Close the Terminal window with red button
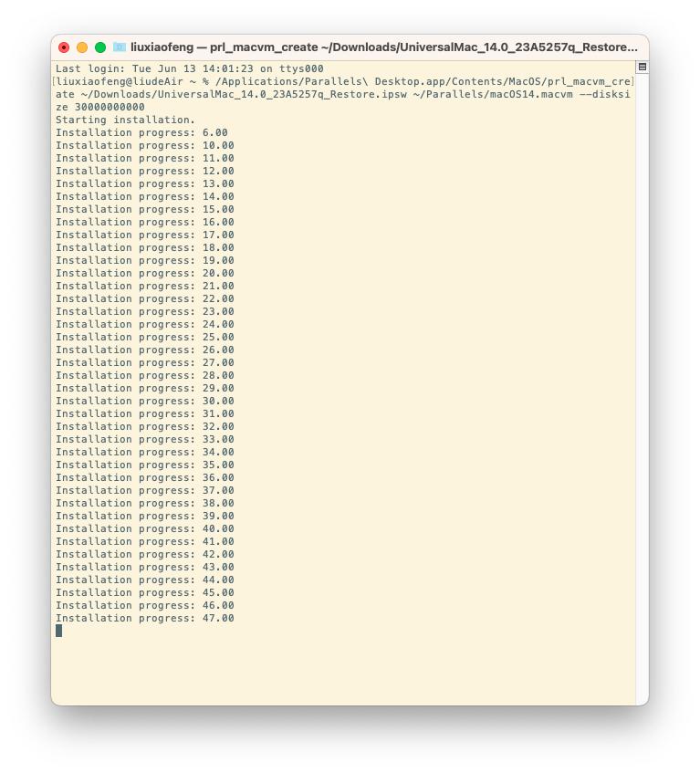The height and width of the screenshot is (773, 700). pos(64,47)
